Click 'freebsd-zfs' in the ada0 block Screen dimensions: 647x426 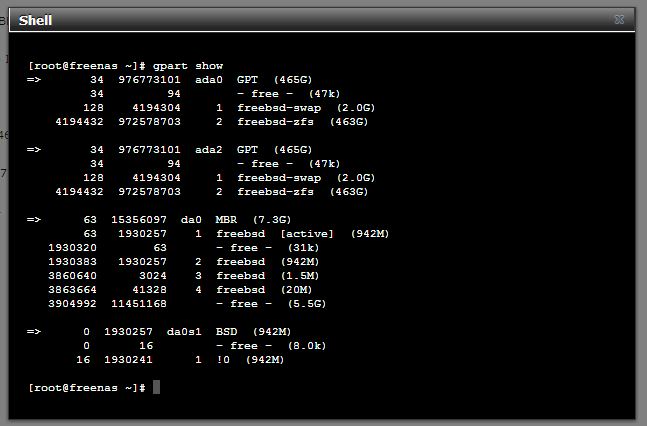pyautogui.click(x=275, y=122)
